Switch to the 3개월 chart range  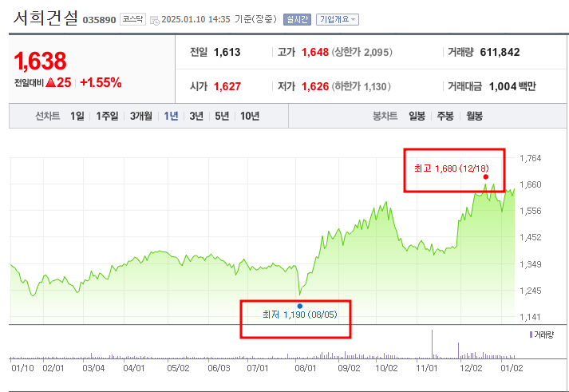tap(140, 116)
